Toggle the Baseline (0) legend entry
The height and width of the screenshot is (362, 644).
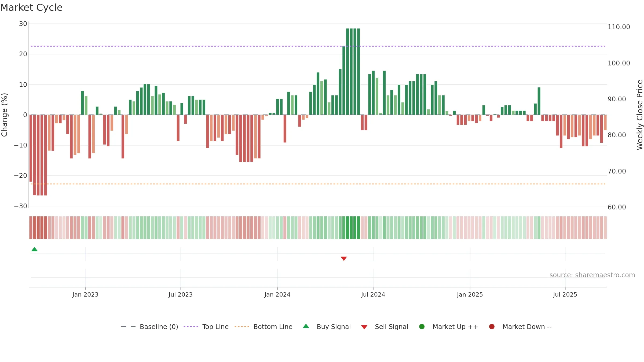pyautogui.click(x=149, y=327)
